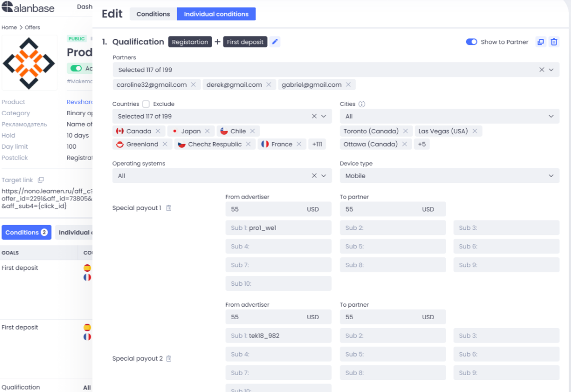This screenshot has height=392, width=571.
Task: Click the Conditions 2 button in the sidebar
Action: coord(26,232)
